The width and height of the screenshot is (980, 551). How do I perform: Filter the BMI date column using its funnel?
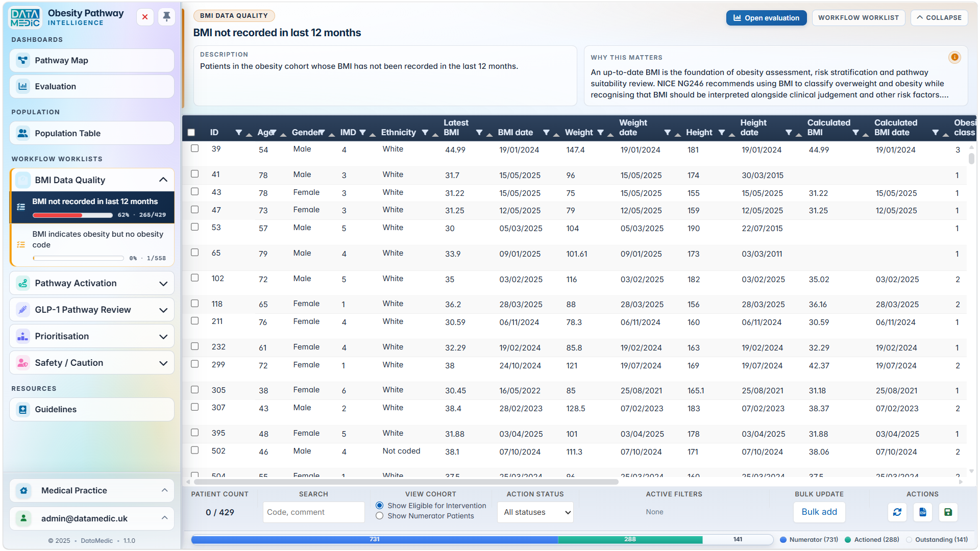[x=546, y=133]
